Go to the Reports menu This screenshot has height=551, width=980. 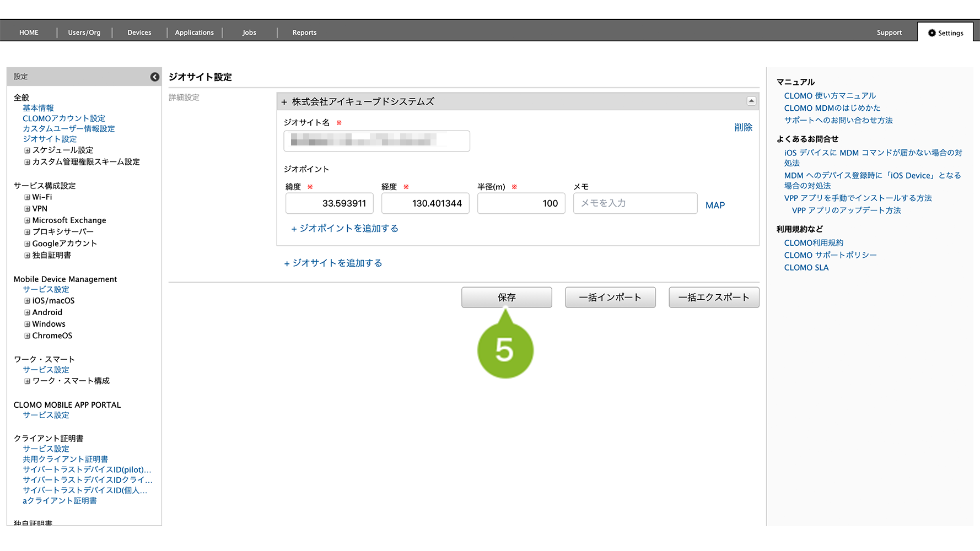click(x=304, y=33)
